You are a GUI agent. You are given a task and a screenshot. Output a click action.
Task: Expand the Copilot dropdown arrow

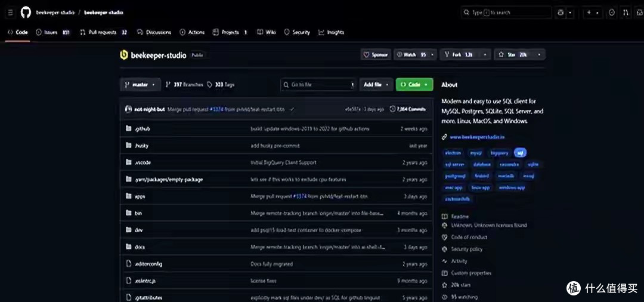(x=570, y=13)
